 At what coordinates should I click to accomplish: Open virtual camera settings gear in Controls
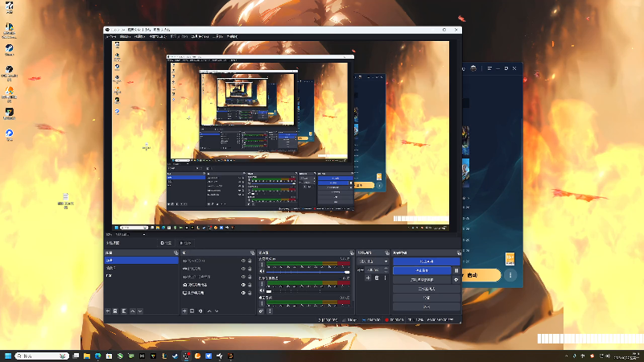(x=456, y=279)
